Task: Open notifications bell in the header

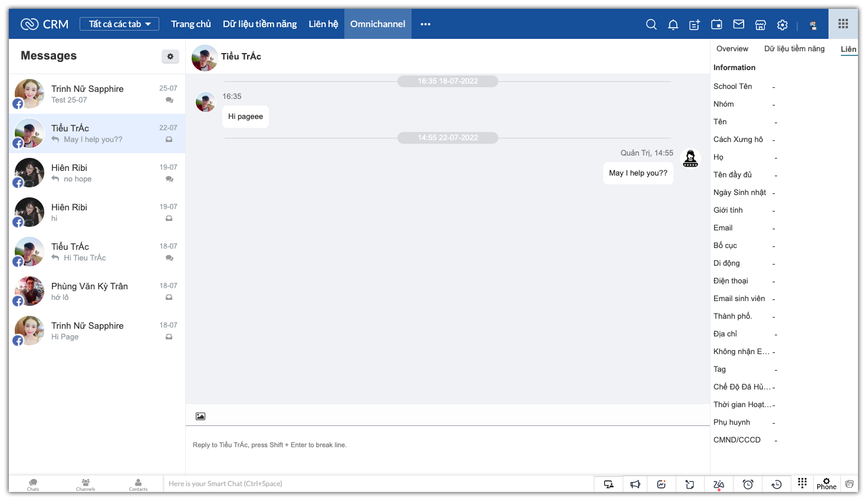Action: pyautogui.click(x=673, y=24)
